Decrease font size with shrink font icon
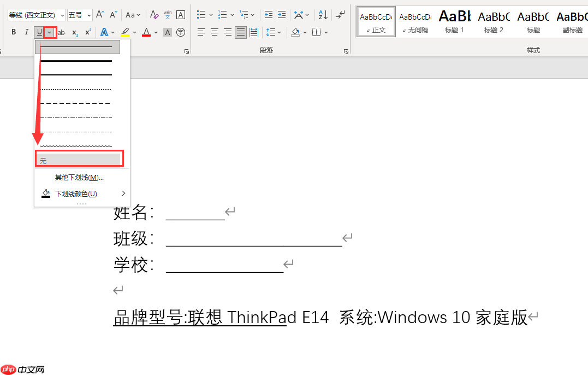 click(113, 15)
